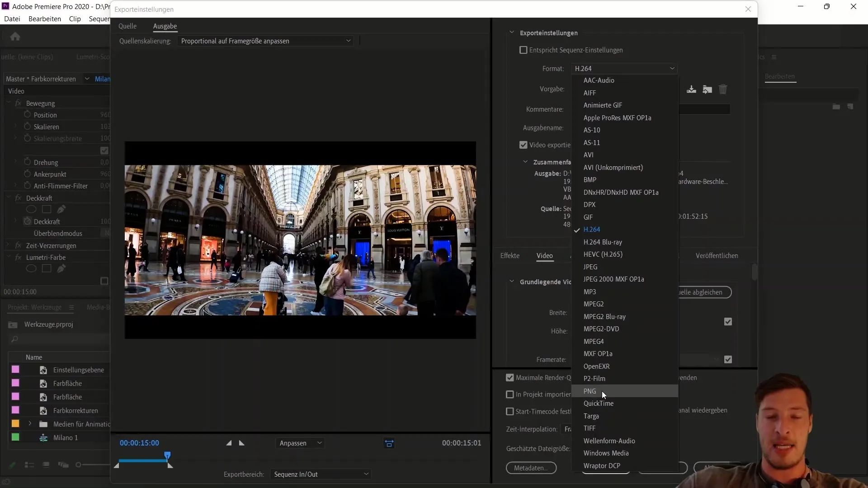Open the Format H.264 dropdown

pyautogui.click(x=624, y=69)
